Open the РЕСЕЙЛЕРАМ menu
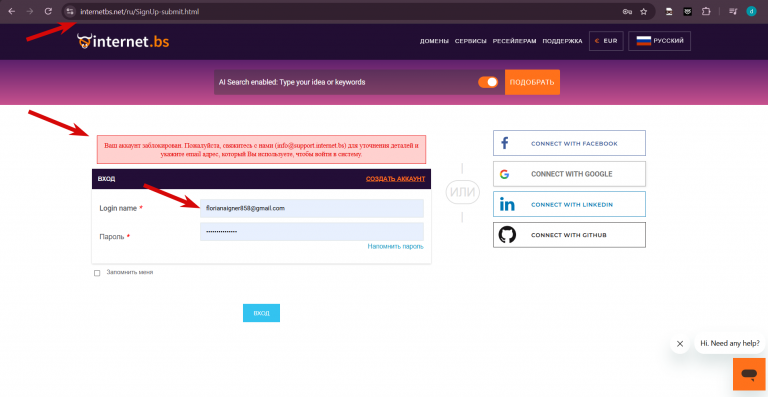This screenshot has width=768, height=397. click(x=514, y=41)
